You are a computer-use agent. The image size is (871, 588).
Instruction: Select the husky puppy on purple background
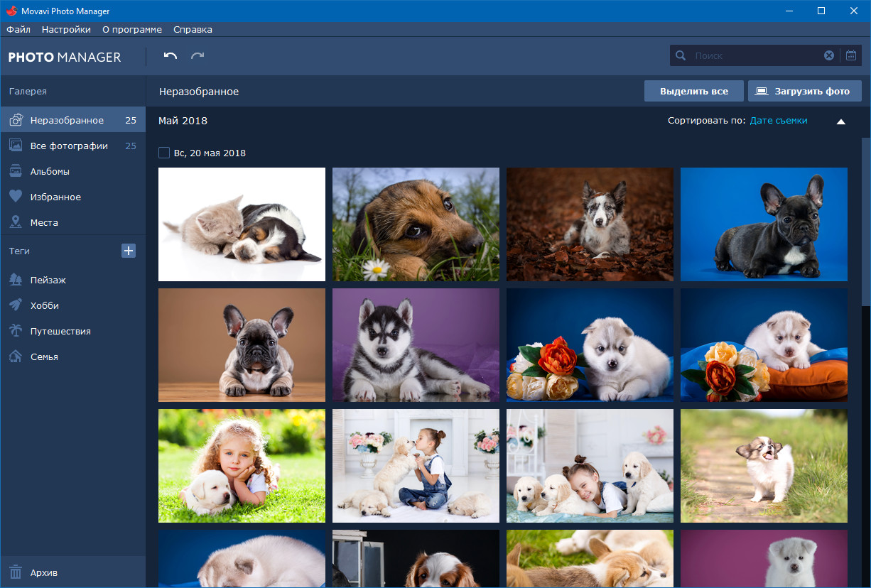pos(416,345)
